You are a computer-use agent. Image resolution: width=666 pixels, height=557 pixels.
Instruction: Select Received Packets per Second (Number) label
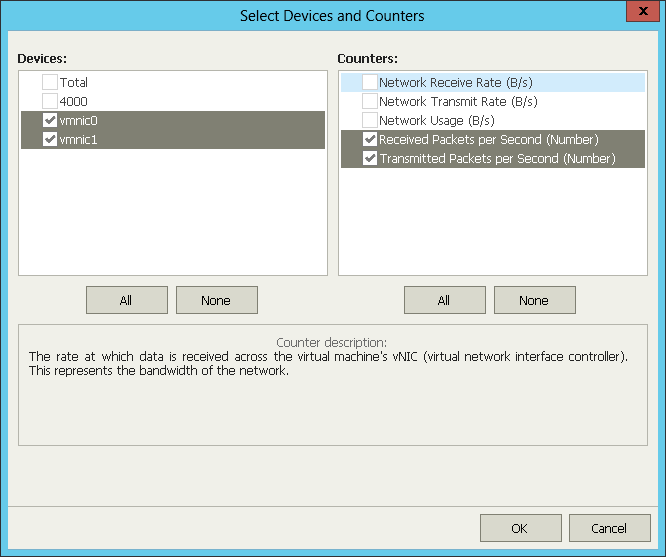489,139
